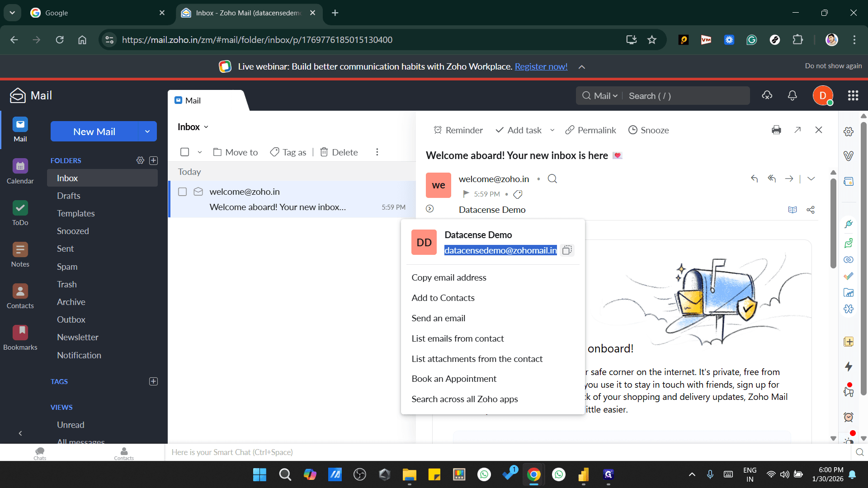Open Chrome from the Windows taskbar
The image size is (868, 488).
click(533, 474)
